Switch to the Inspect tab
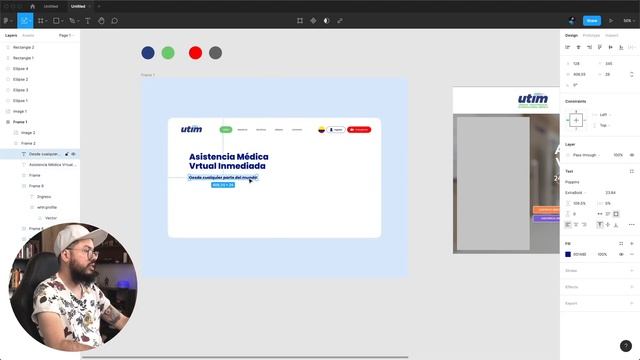The width and height of the screenshot is (640, 360). point(611,36)
